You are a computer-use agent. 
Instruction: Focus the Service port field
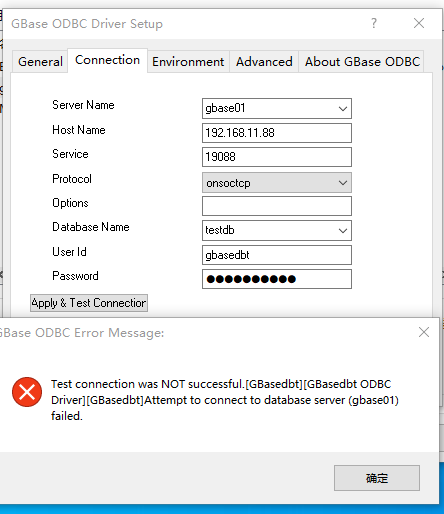[277, 157]
